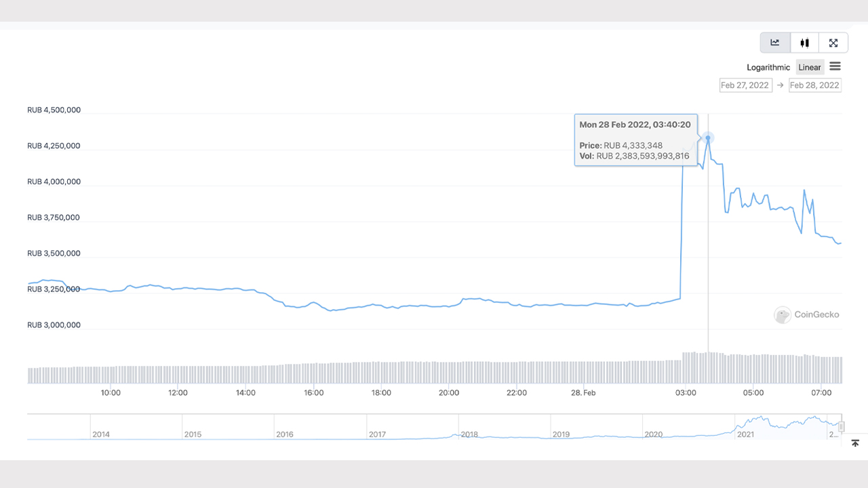The image size is (868, 488).
Task: Open the chart in fullscreen mode
Action: click(833, 43)
